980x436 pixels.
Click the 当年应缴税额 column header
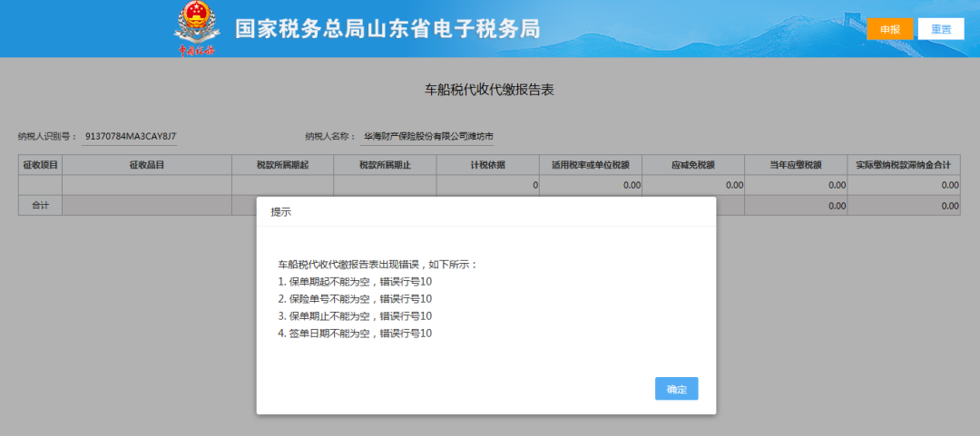pos(796,165)
